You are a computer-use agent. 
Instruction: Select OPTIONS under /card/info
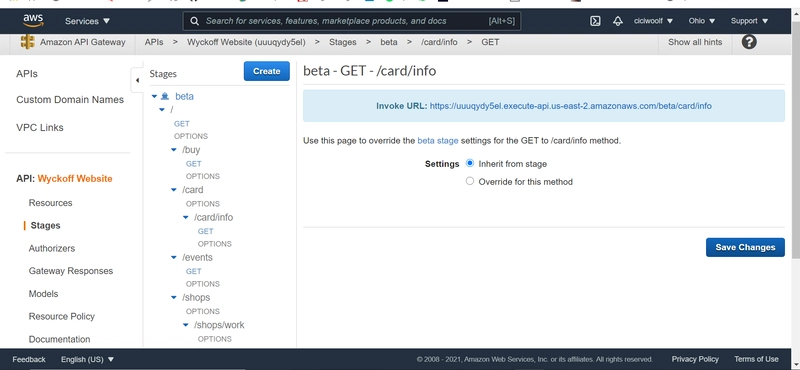(215, 244)
